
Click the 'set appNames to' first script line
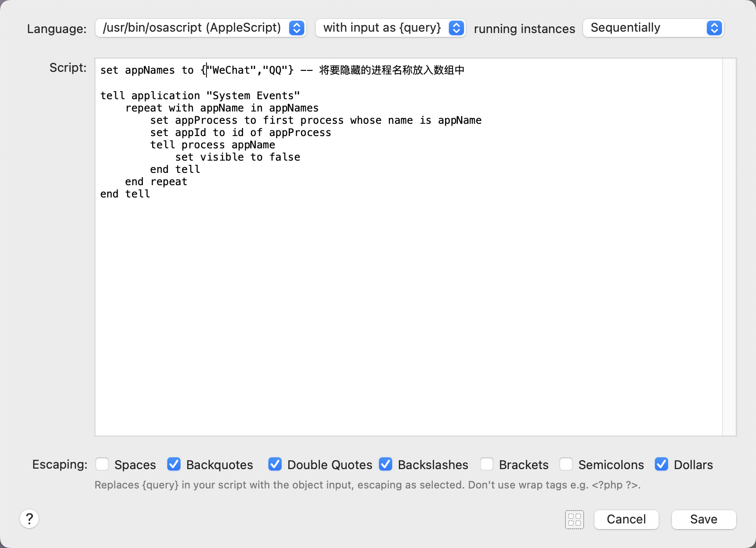coord(283,70)
